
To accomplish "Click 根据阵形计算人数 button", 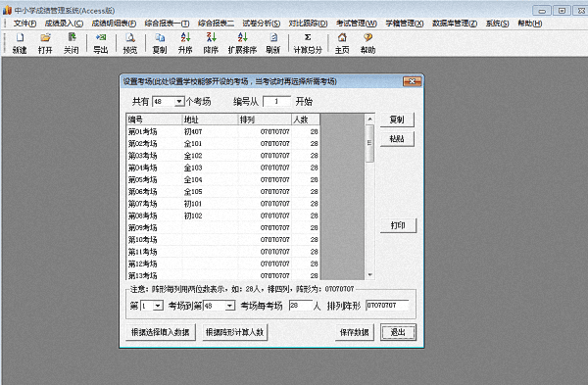I will [235, 332].
